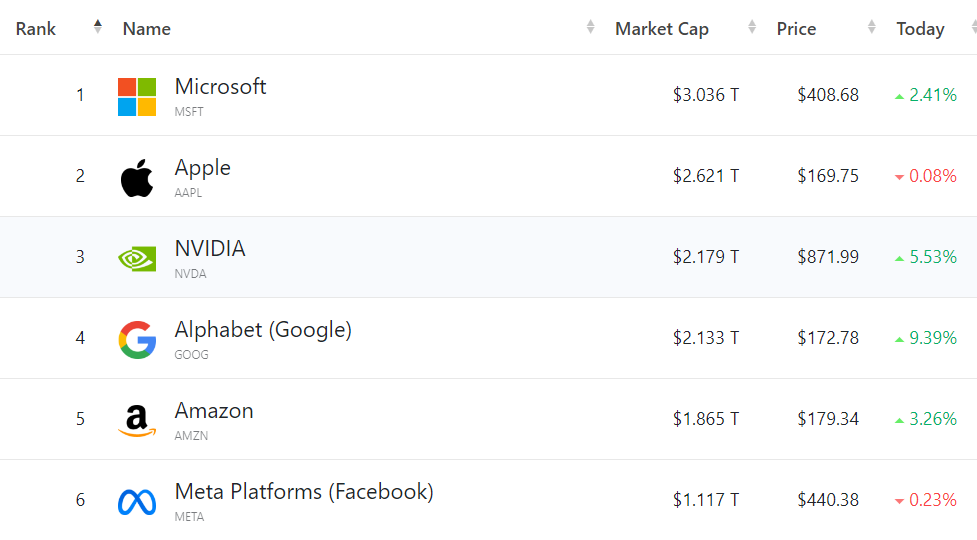Click the Meta logo icon

pos(137,501)
